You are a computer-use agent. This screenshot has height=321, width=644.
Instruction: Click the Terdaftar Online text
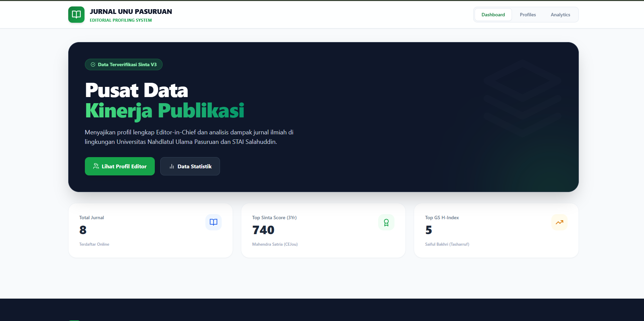click(x=94, y=244)
